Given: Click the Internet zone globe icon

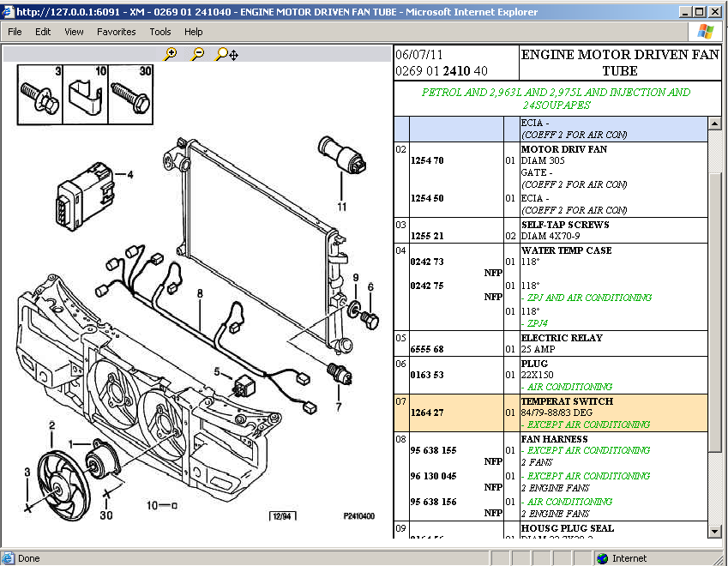Looking at the screenshot, I should [604, 558].
